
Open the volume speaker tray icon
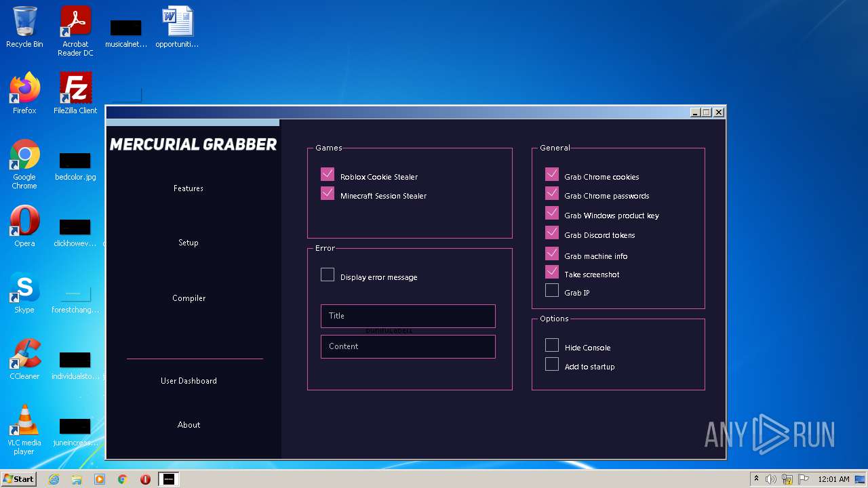click(x=771, y=479)
